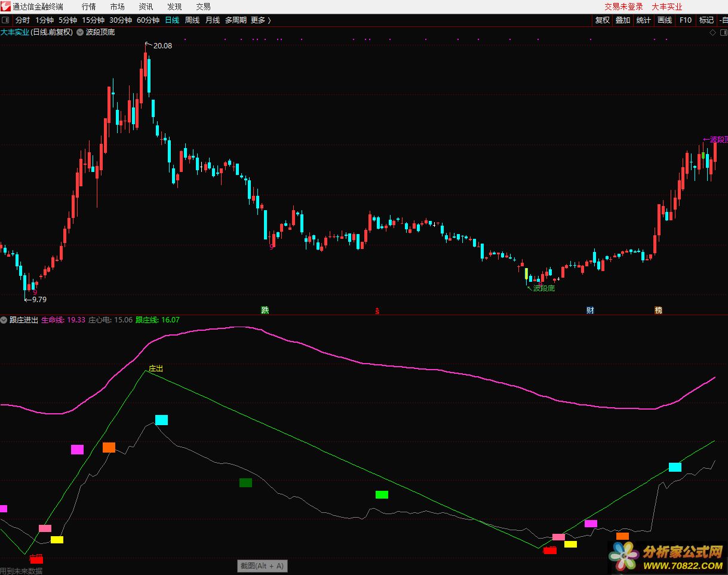Click 大丰实业 stock name in title bar
The width and height of the screenshot is (728, 575).
tap(666, 7)
